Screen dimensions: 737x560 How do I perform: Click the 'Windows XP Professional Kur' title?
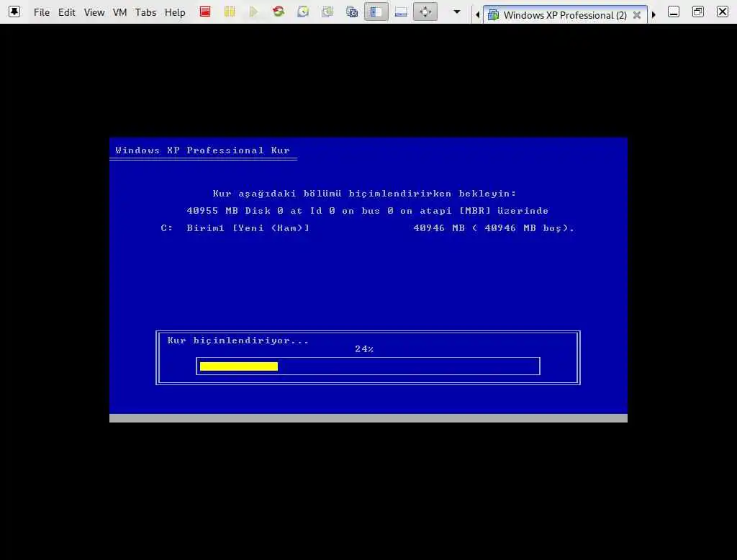pos(202,150)
